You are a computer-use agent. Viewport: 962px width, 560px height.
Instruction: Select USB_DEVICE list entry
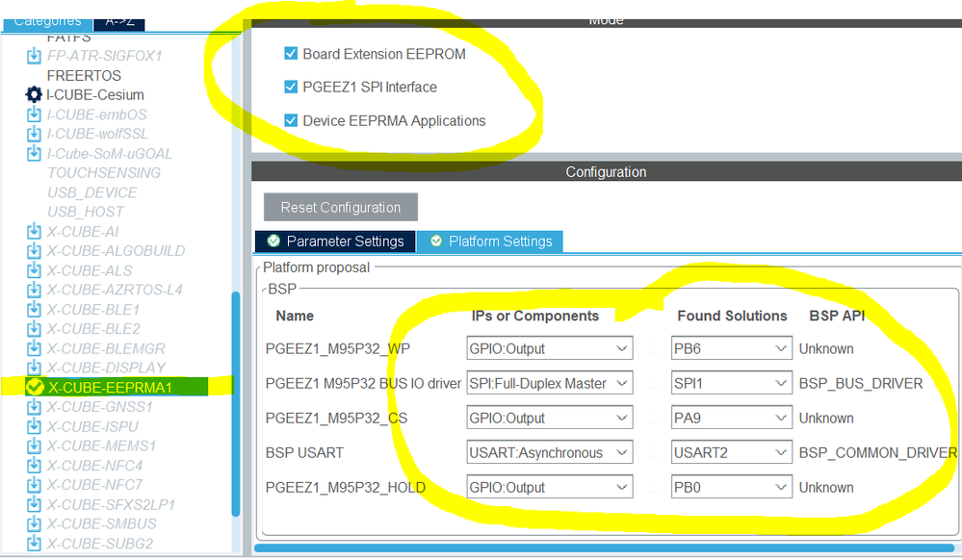pos(92,192)
